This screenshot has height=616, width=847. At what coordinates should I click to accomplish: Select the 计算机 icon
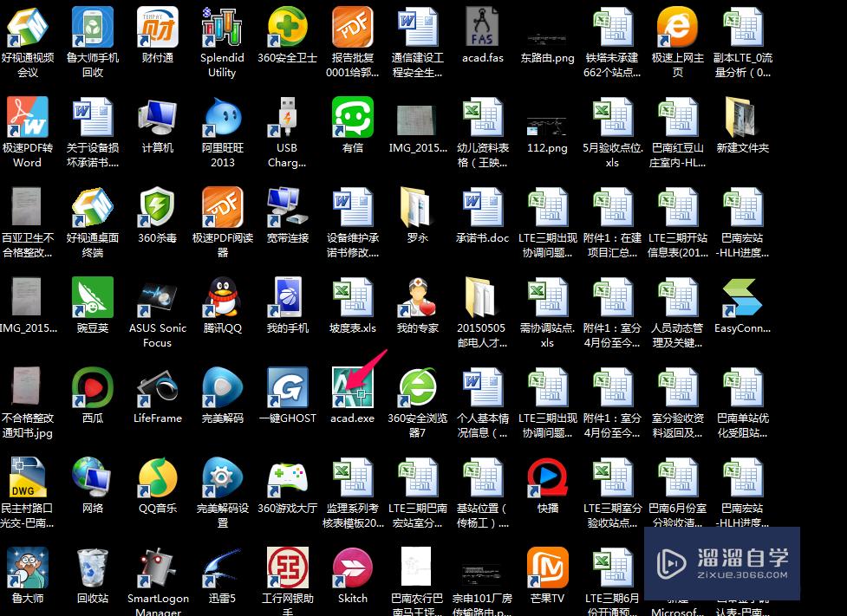pyautogui.click(x=157, y=117)
